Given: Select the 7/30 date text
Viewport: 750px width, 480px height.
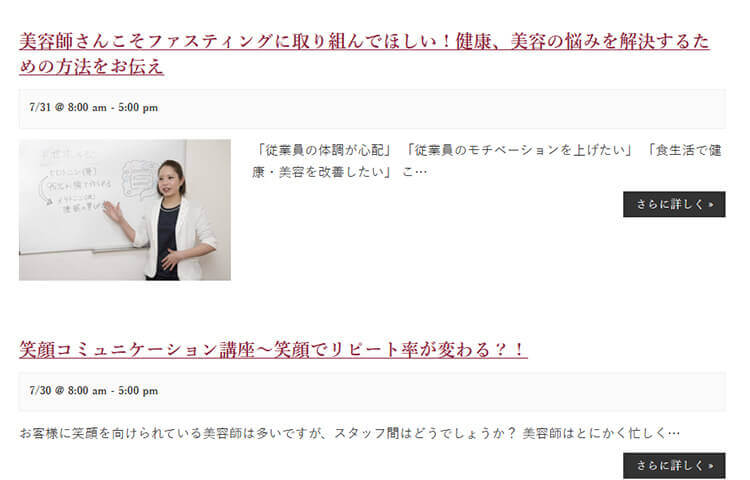Looking at the screenshot, I should point(40,391).
